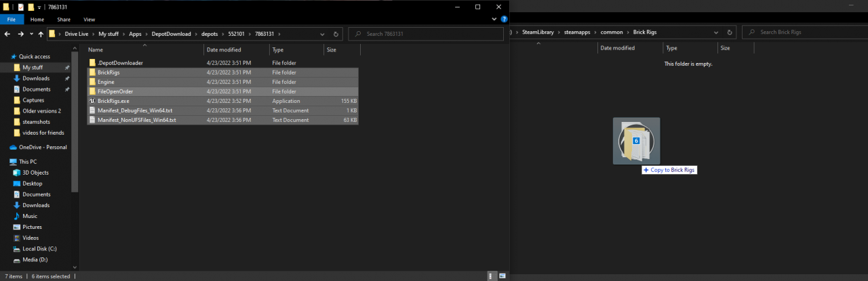The height and width of the screenshot is (281, 868).
Task: Open the File menu
Action: click(12, 20)
